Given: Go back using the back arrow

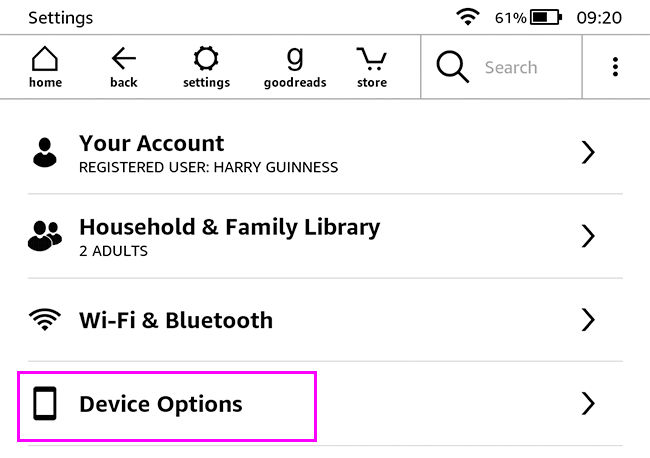Looking at the screenshot, I should click(124, 67).
